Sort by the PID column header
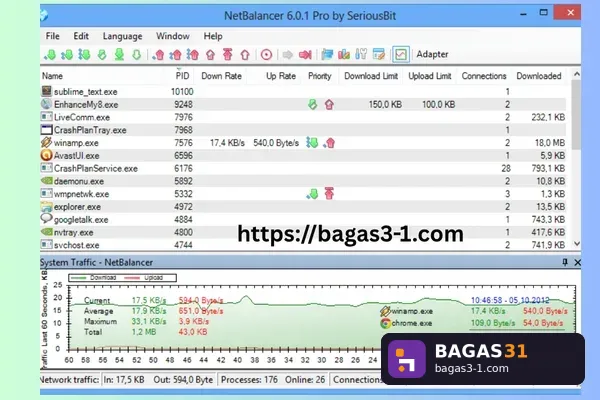This screenshot has width=600, height=400. 182,76
